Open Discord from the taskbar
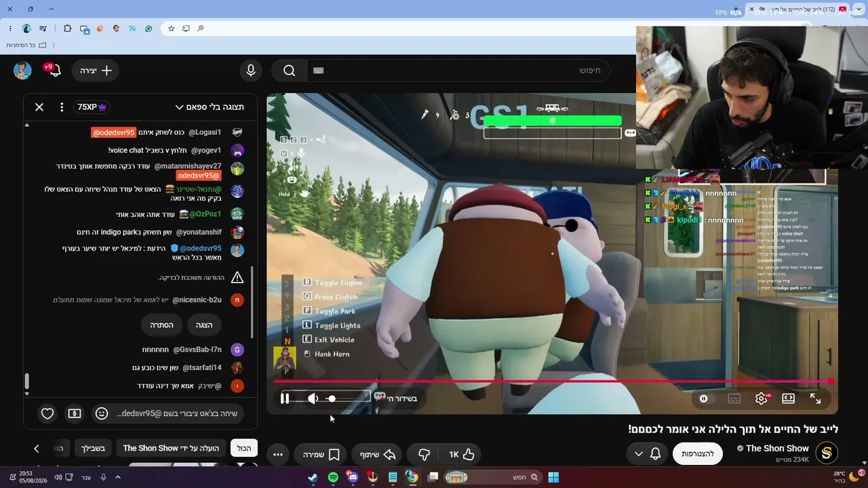This screenshot has width=868, height=488. tap(353, 477)
